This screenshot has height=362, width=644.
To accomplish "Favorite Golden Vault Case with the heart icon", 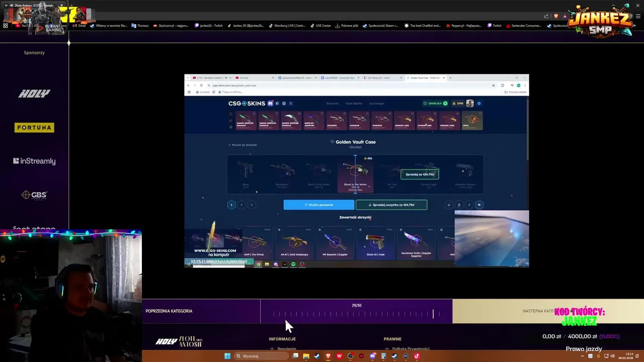I will tap(332, 142).
